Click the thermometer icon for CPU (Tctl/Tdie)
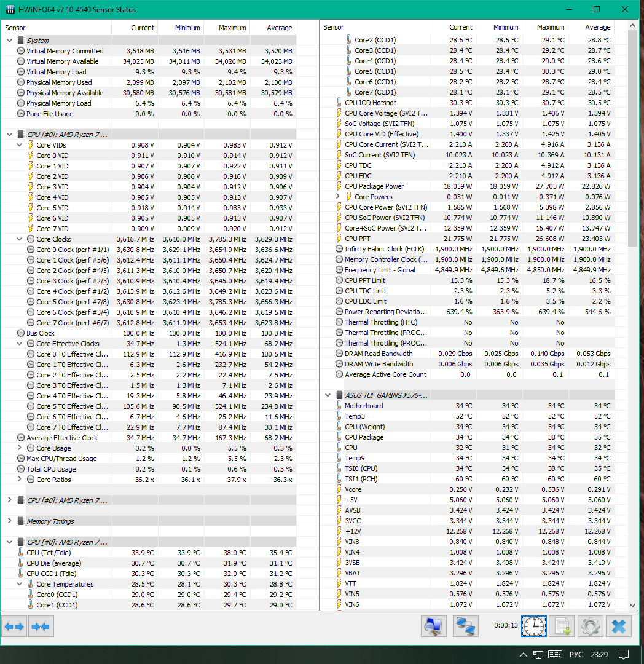This screenshot has height=664, width=644. point(21,553)
